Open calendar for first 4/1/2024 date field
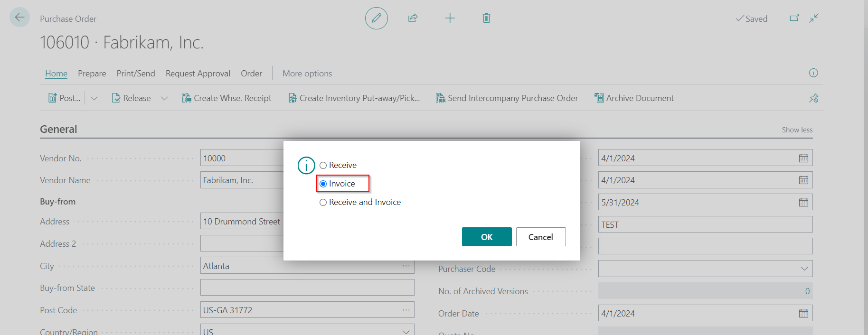This screenshot has height=335, width=868. pos(803,158)
